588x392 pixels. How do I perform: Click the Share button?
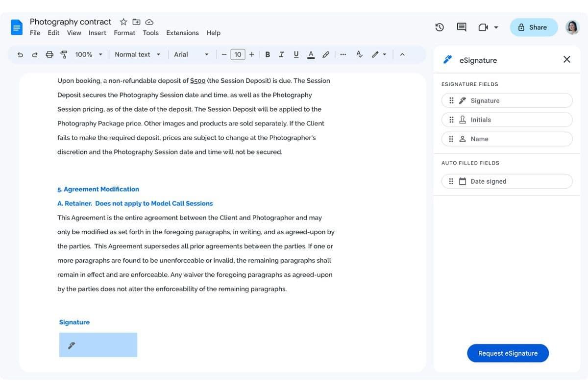(533, 27)
